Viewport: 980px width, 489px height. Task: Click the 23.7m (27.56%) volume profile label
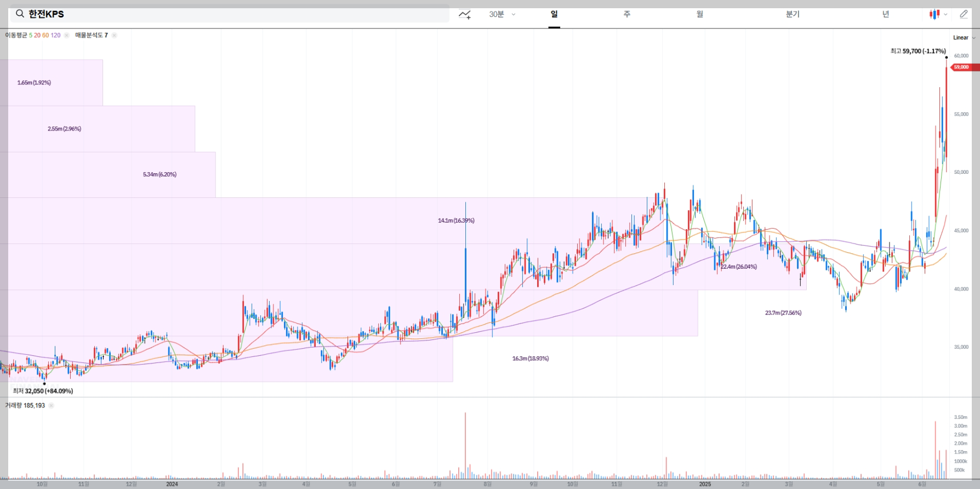click(783, 313)
